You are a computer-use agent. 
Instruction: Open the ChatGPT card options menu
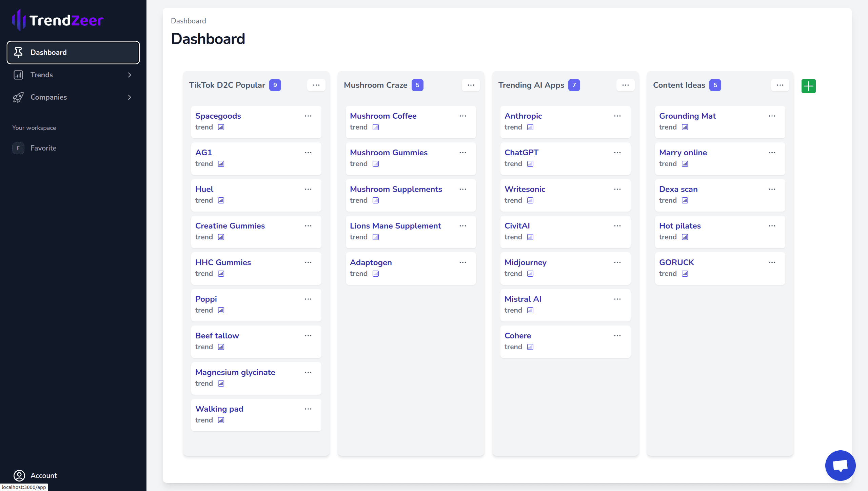click(x=617, y=153)
